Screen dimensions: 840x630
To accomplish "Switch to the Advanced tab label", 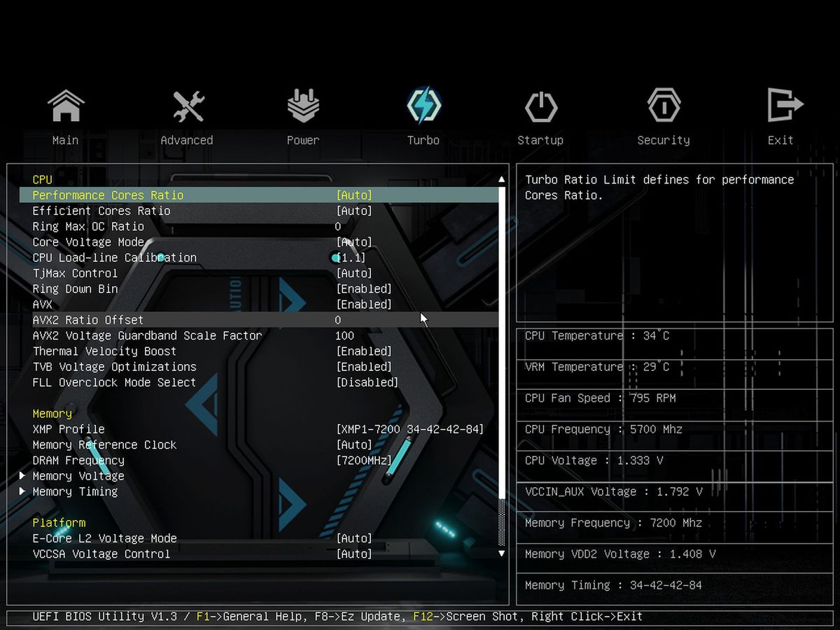I will coord(187,140).
